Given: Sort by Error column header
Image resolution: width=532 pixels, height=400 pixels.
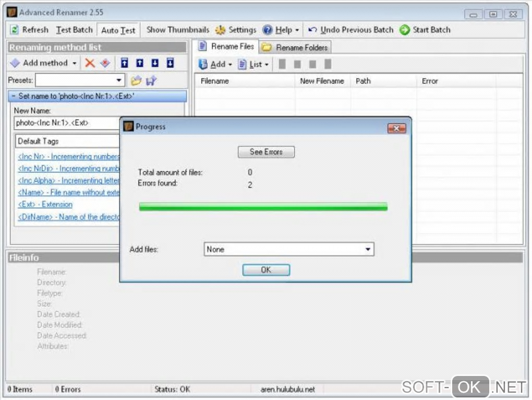Looking at the screenshot, I should [x=456, y=81].
